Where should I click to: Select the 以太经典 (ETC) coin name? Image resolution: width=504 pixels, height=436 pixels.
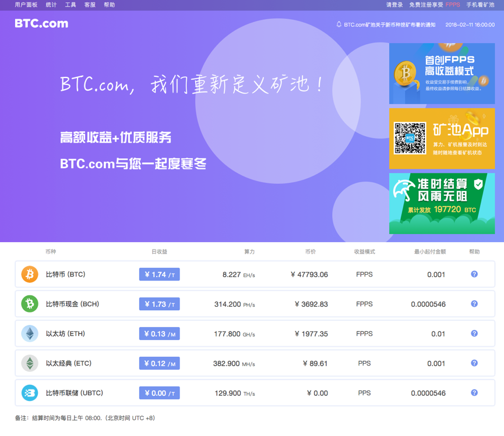pyautogui.click(x=69, y=363)
